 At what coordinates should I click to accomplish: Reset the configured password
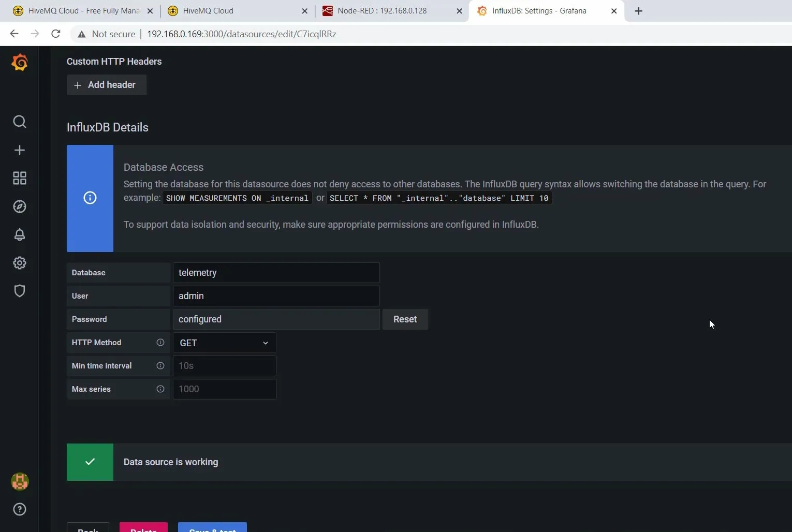pos(405,319)
